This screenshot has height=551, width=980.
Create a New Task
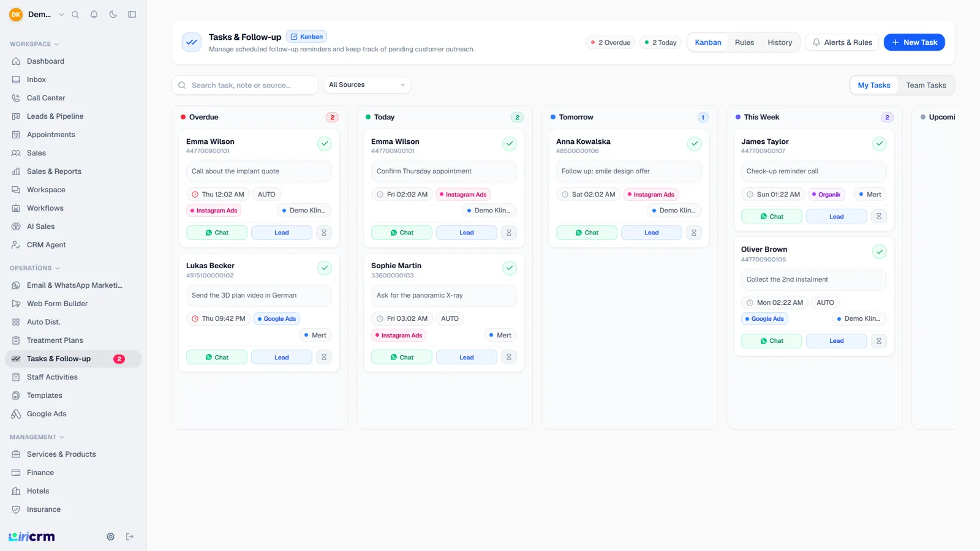coord(914,42)
